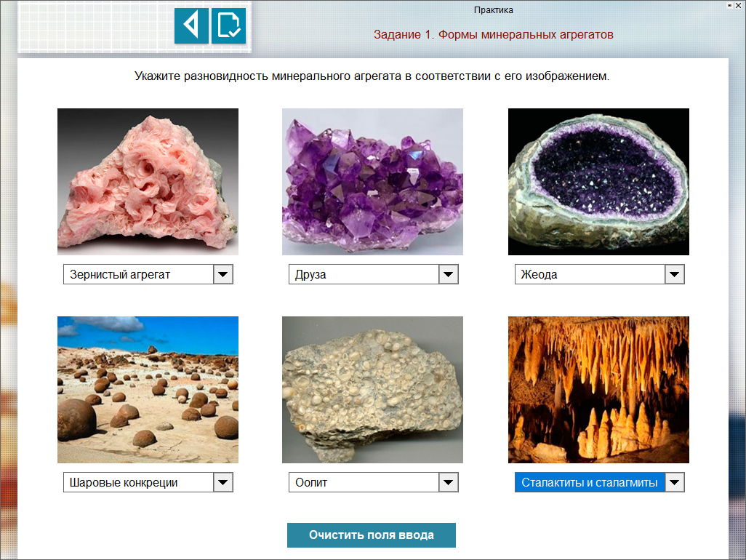
Task: Click the desert spherical boulders photo
Action: 148,390
